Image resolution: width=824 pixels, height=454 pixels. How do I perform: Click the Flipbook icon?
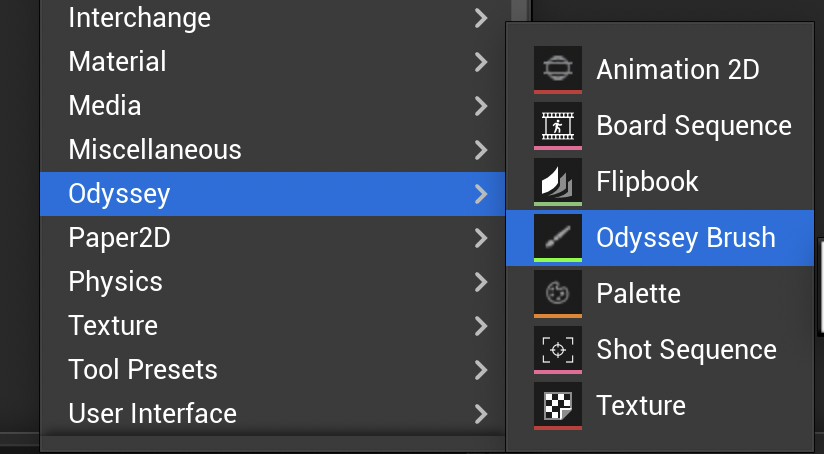pyautogui.click(x=558, y=181)
